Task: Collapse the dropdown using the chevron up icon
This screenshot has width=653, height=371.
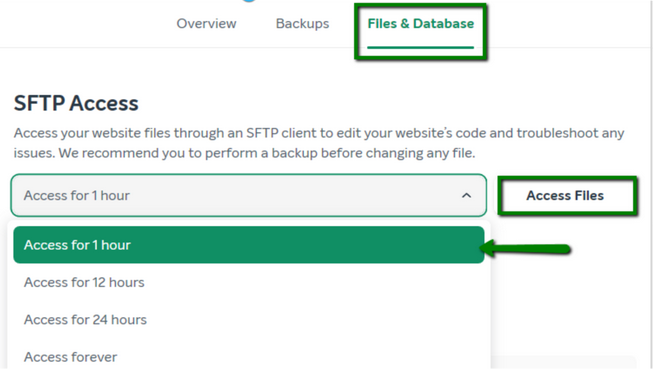Action: (x=466, y=195)
